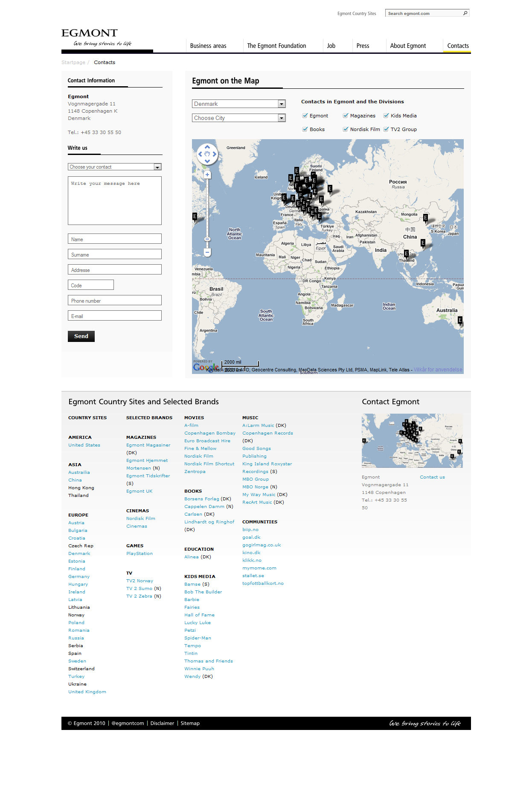The height and width of the screenshot is (794, 532).
Task: Click the Phone number input field
Action: pos(115,300)
